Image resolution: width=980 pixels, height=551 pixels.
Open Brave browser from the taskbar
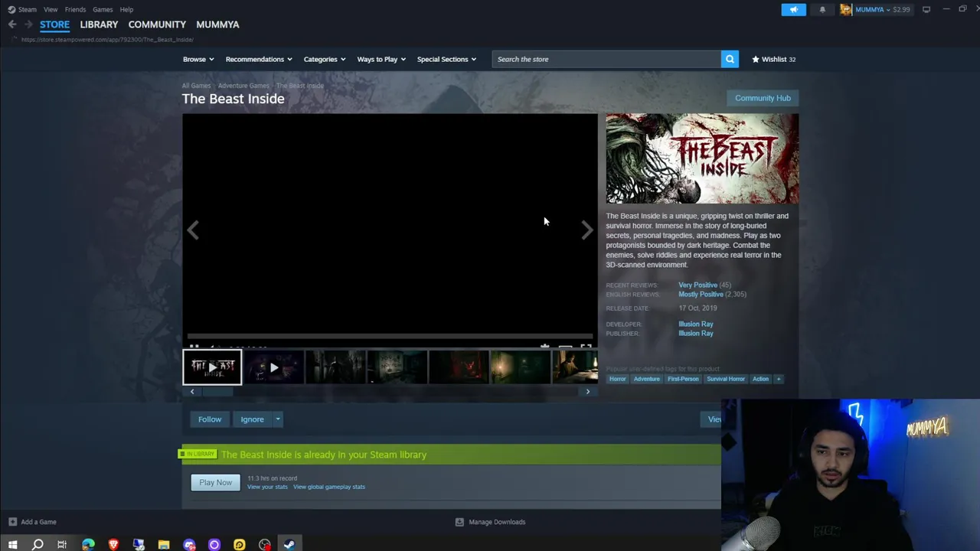(113, 544)
